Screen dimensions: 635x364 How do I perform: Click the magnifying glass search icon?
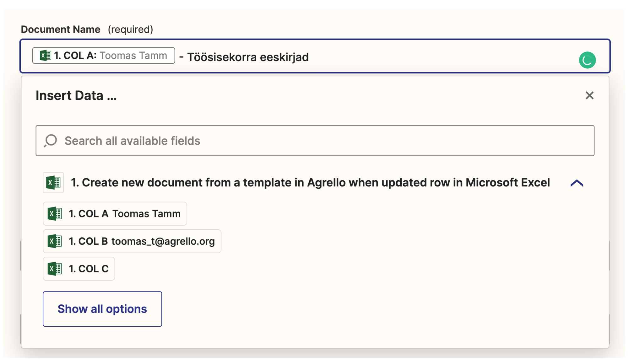[51, 141]
